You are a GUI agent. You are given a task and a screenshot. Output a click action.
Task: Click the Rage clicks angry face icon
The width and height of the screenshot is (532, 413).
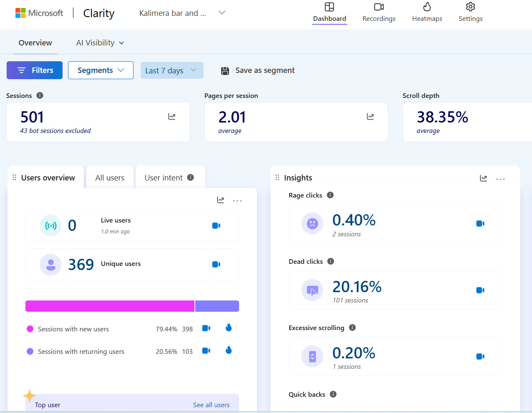(x=312, y=223)
